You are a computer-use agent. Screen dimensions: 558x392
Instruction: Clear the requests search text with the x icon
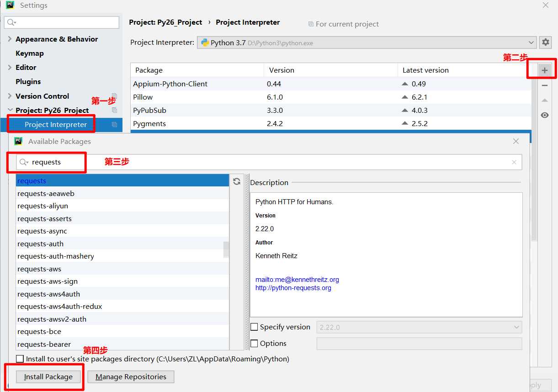pos(514,162)
